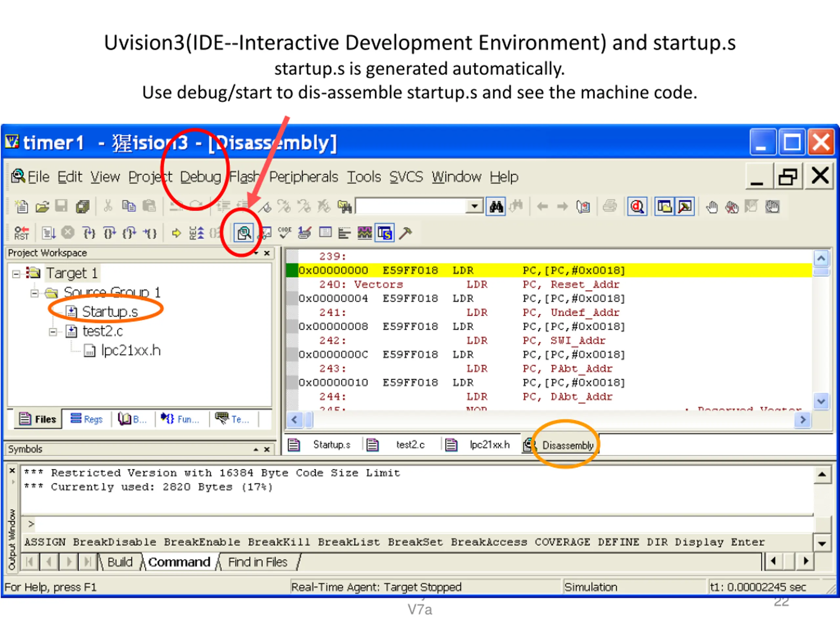Collapse the test2.c tree node
This screenshot has height=630, width=840.
point(53,332)
